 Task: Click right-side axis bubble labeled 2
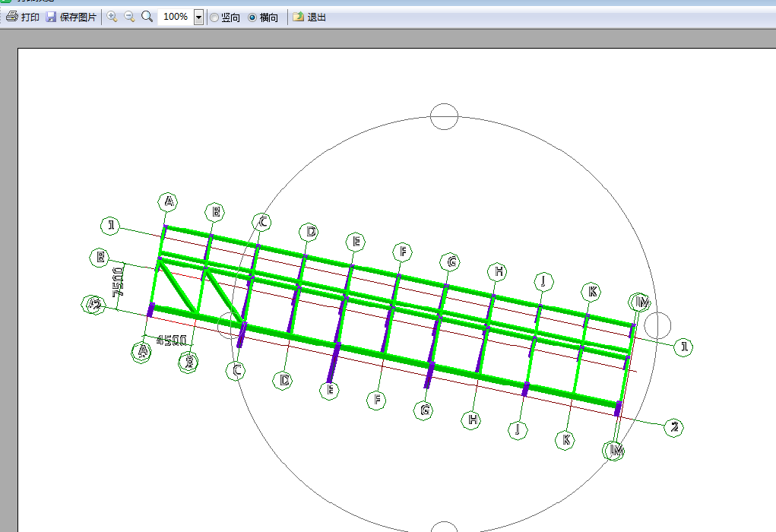click(x=673, y=427)
